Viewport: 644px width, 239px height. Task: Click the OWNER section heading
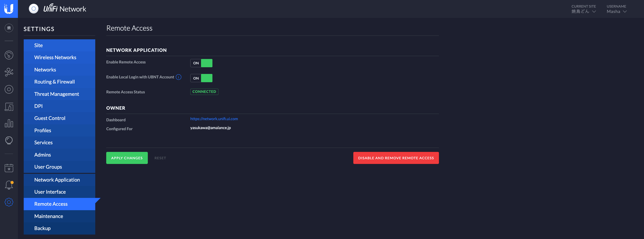pyautogui.click(x=116, y=108)
